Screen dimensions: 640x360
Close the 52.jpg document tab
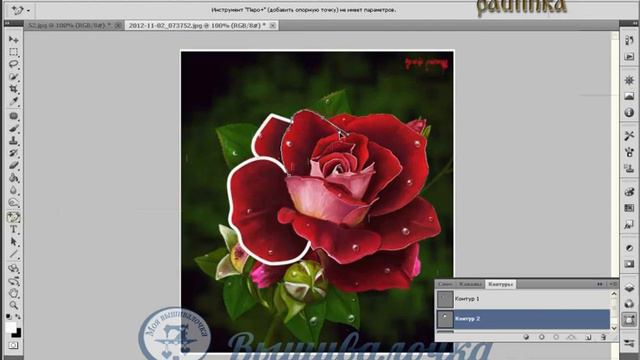[118, 25]
